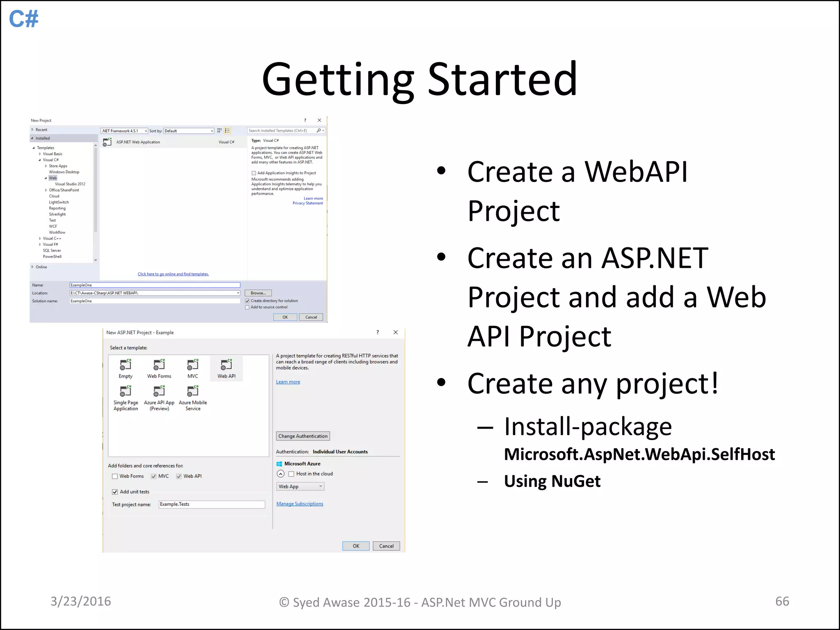Collapse the Microsoft Azure section chevron
The image size is (840, 630).
point(281,474)
